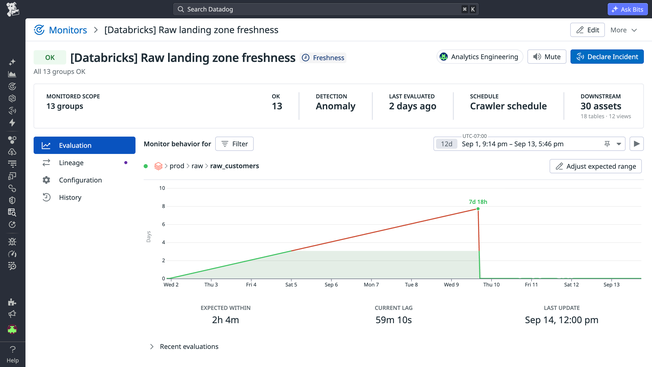Expand the More dropdown
652x367 pixels.
pos(623,30)
